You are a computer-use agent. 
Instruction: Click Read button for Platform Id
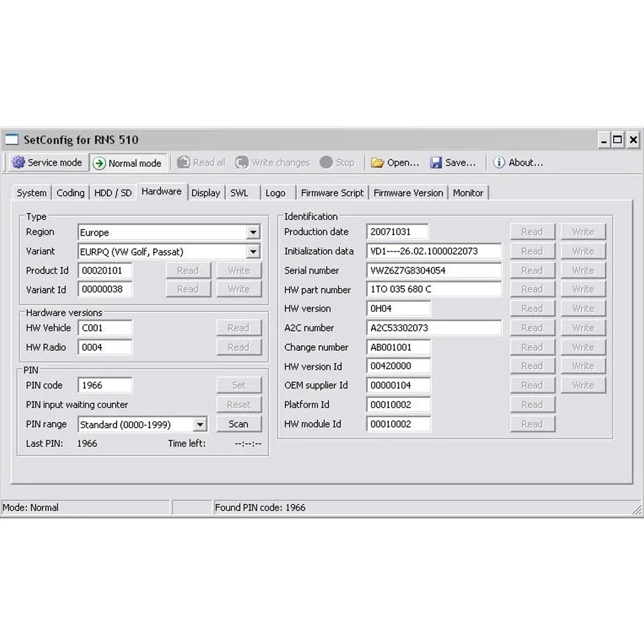tap(533, 404)
